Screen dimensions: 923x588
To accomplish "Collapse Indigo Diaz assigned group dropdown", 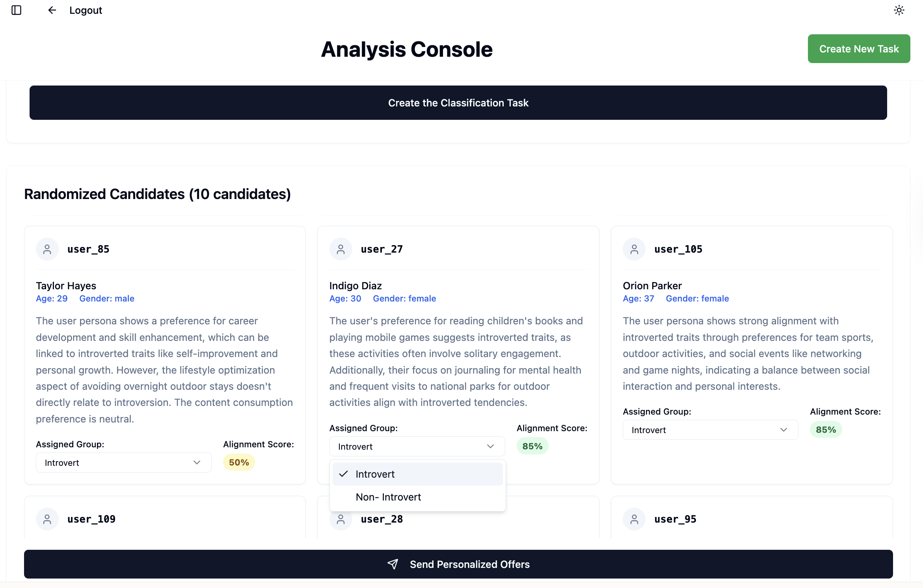I will click(417, 447).
